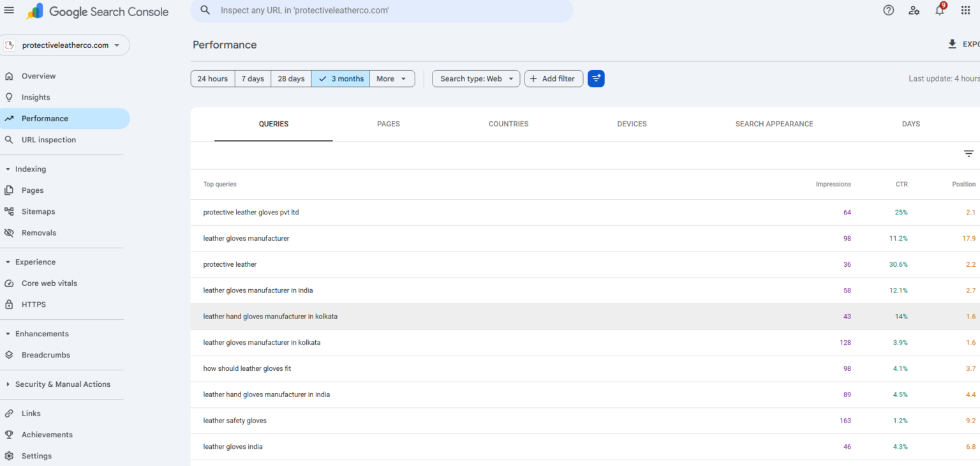This screenshot has height=466, width=980.
Task: Select the 28 days date range
Action: [291, 79]
